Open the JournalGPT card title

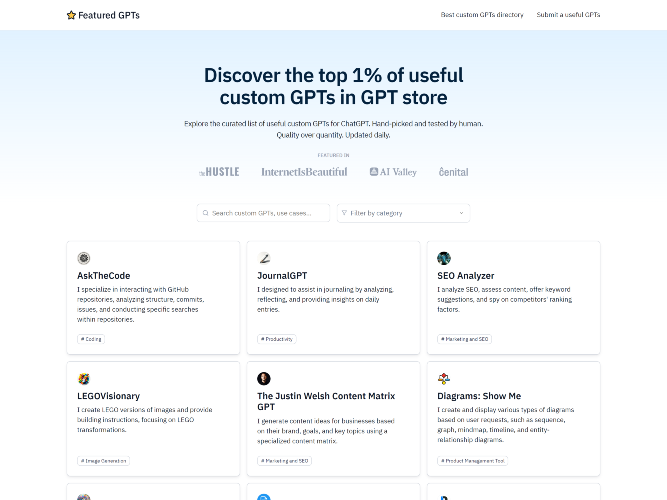point(282,276)
